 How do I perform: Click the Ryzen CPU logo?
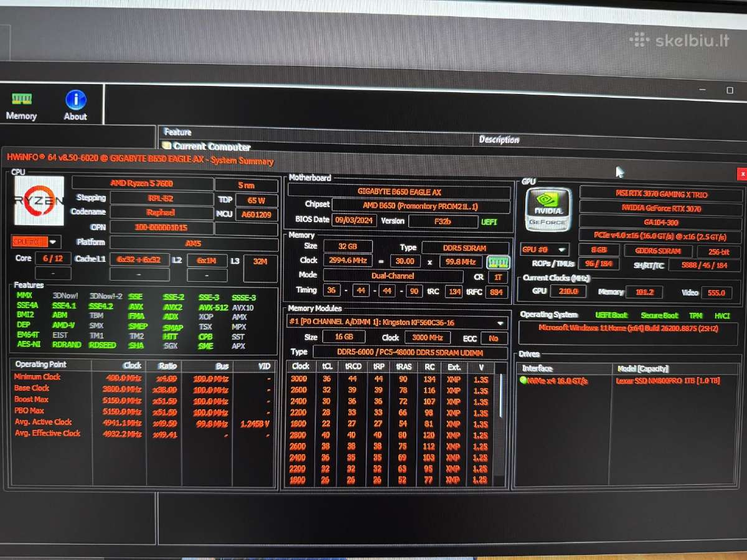pyautogui.click(x=39, y=200)
